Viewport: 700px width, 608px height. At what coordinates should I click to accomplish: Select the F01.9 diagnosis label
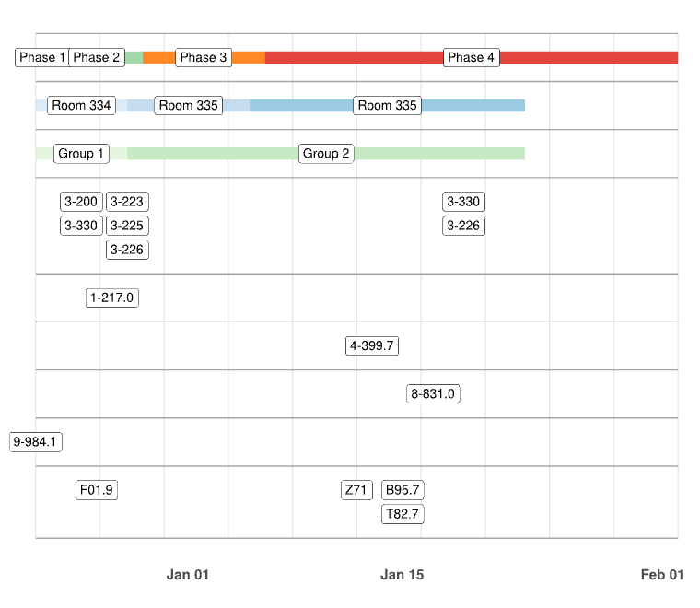(x=96, y=490)
